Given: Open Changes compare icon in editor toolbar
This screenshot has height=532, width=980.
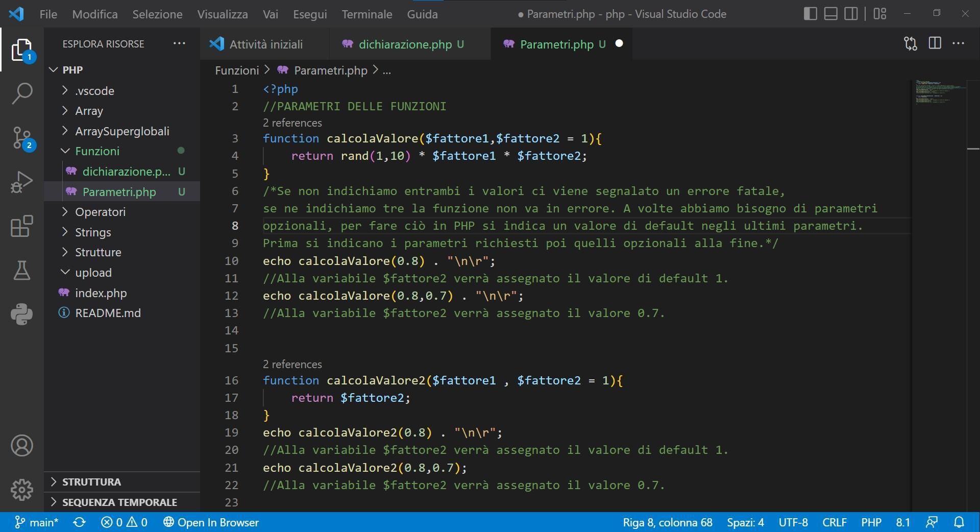Looking at the screenshot, I should point(910,43).
